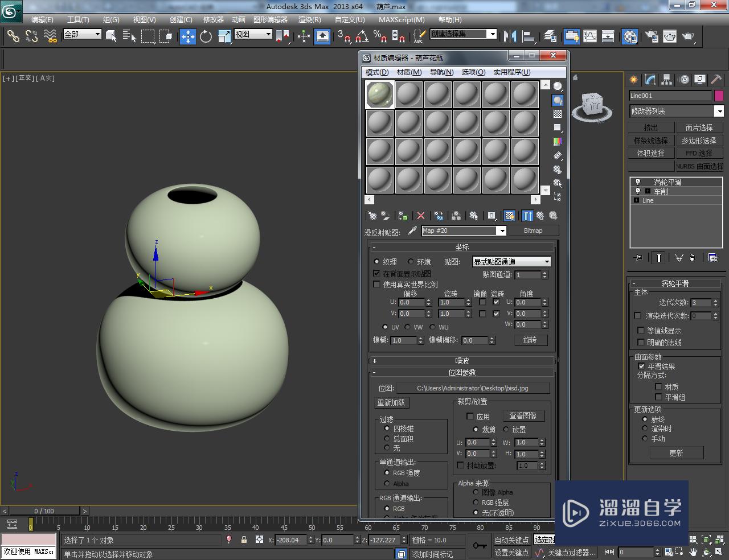This screenshot has width=729, height=560.
Task: Open Map #20 name dropdown
Action: pyautogui.click(x=501, y=230)
